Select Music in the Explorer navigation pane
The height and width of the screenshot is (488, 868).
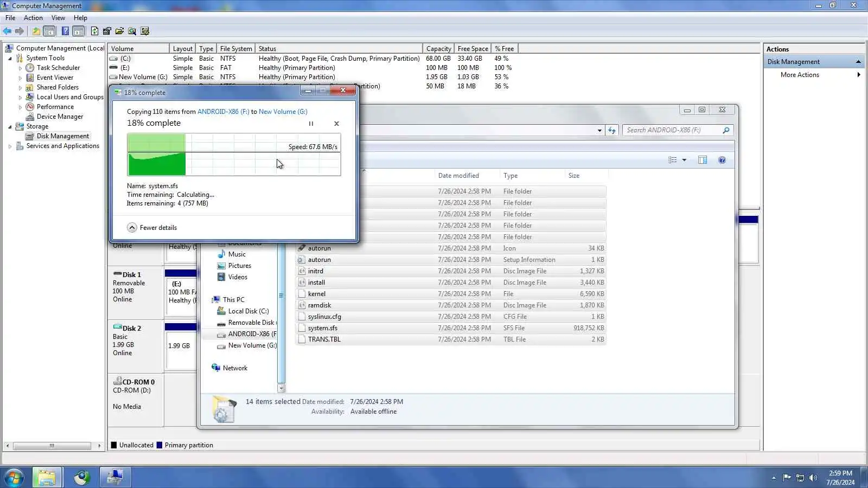[237, 254]
